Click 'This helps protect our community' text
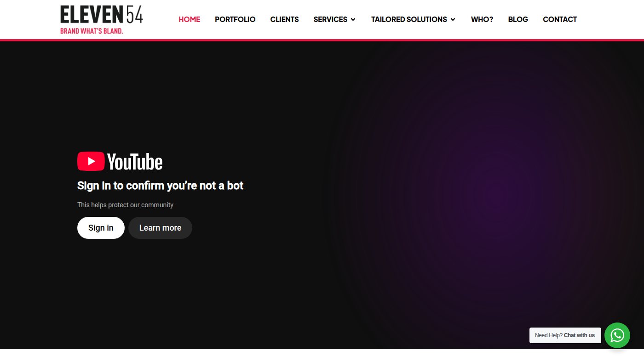Image resolution: width=644 pixels, height=362 pixels. 125,205
